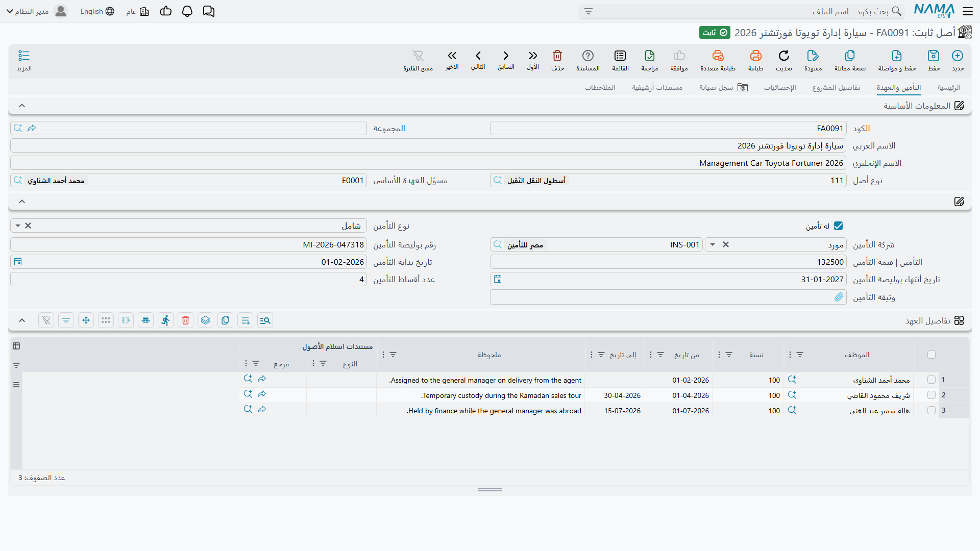Click the add row icon in custody toolbar
Viewport: 980px width, 551px height.
[246, 320]
